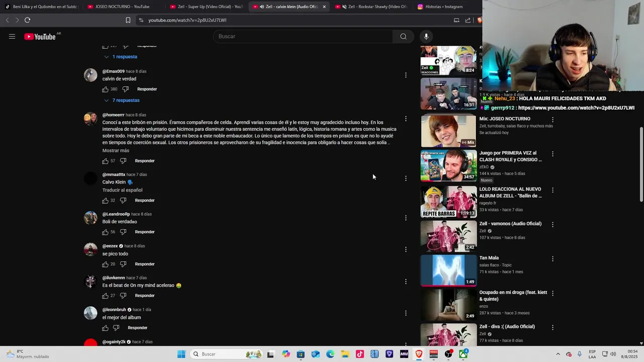Expand '1 respuesta' replies

(121, 57)
